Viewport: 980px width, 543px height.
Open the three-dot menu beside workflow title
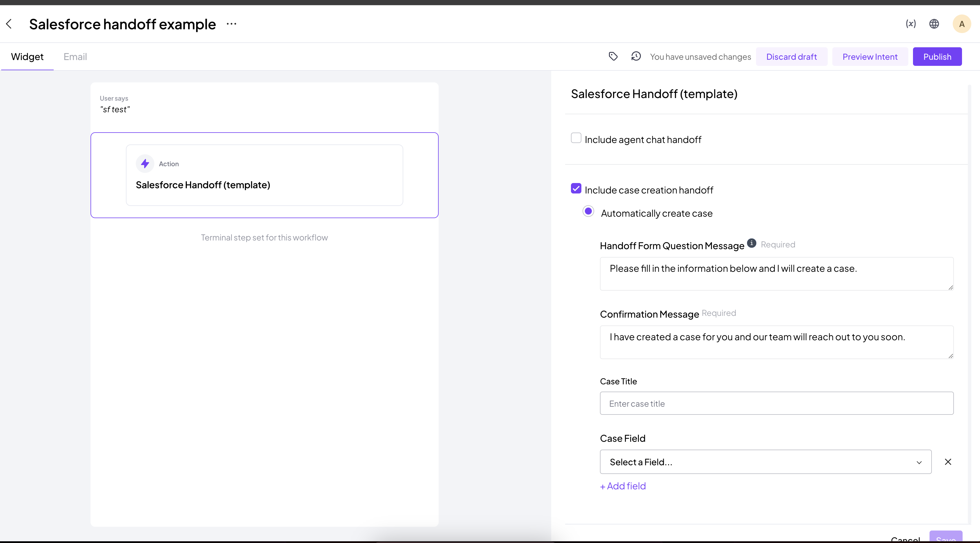click(x=231, y=24)
